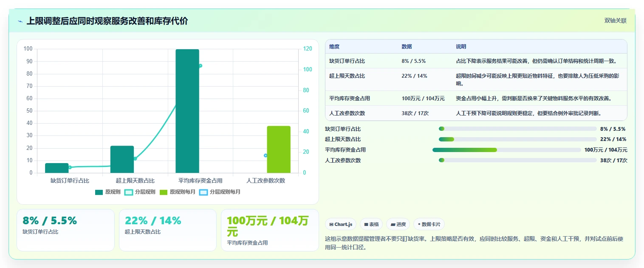Image resolution: width=644 pixels, height=268 pixels.
Task: Click the blue 分层规则每月 data point
Action: pyautogui.click(x=266, y=155)
